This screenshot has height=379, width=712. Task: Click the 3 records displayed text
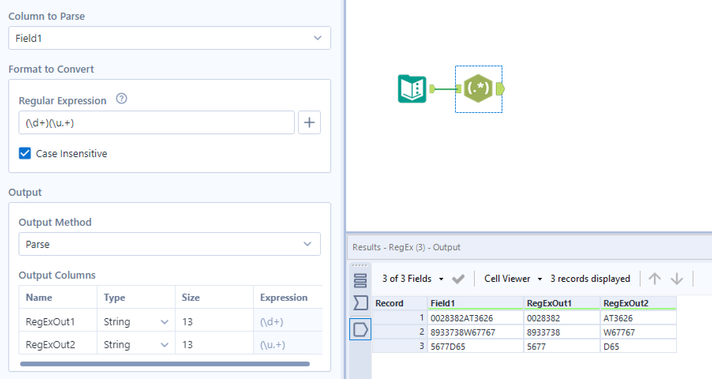coord(590,279)
